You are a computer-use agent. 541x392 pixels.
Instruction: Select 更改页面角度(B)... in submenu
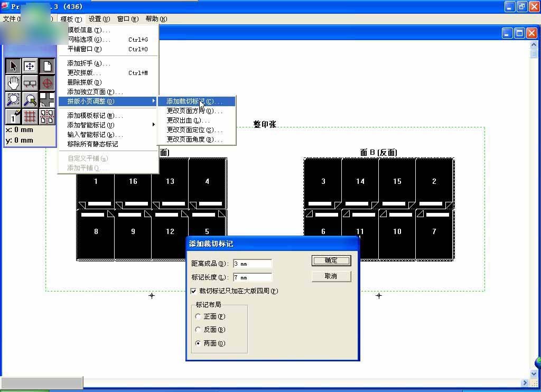(x=197, y=139)
